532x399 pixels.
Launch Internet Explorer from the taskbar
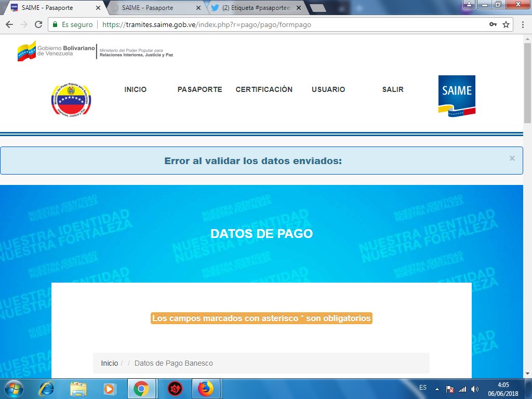[46, 389]
